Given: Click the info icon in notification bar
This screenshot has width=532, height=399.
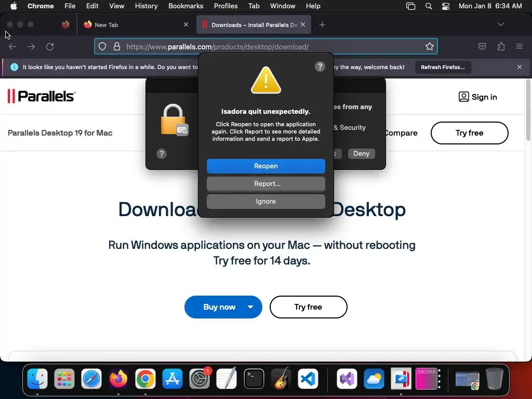Looking at the screenshot, I should pyautogui.click(x=14, y=67).
